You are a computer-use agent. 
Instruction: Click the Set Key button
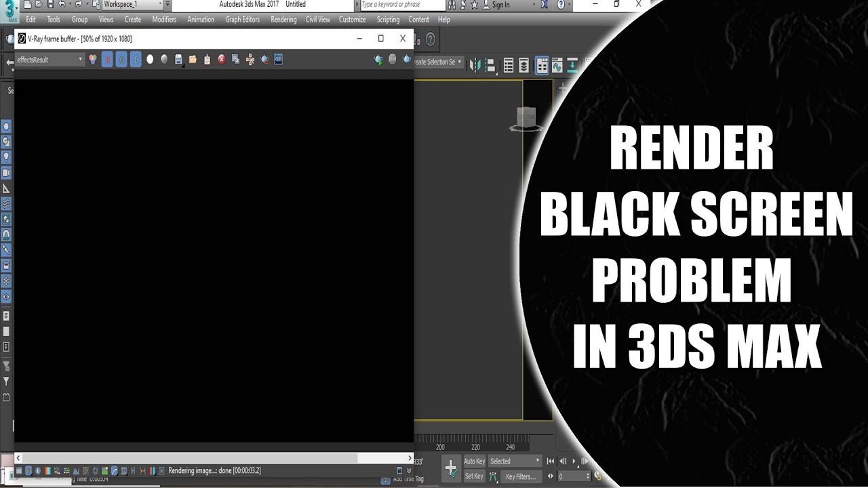pos(474,476)
